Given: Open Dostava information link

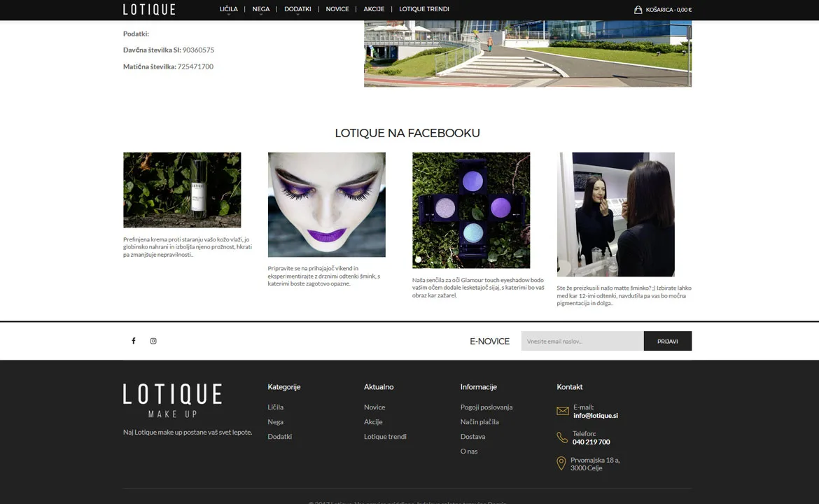Looking at the screenshot, I should [472, 437].
